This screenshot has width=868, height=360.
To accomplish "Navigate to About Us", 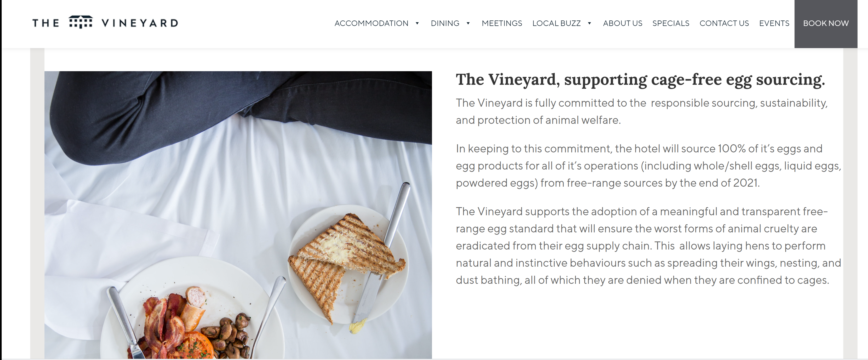I will pyautogui.click(x=622, y=23).
